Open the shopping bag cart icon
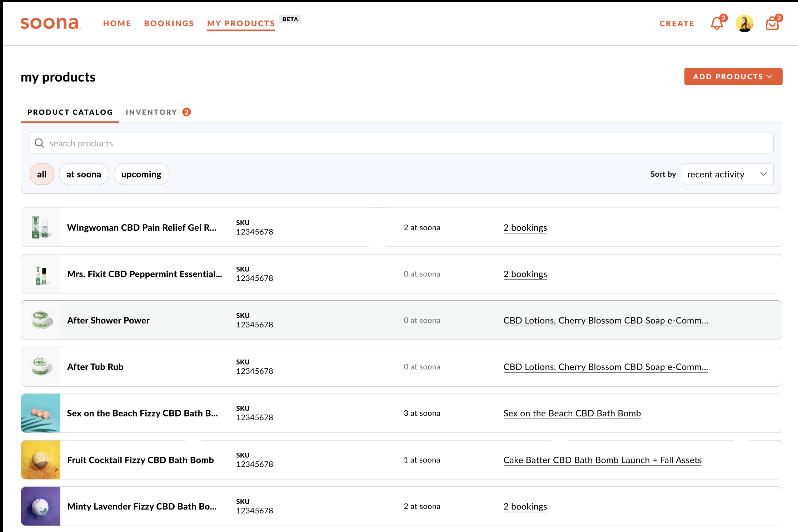This screenshot has height=532, width=798. click(x=773, y=24)
